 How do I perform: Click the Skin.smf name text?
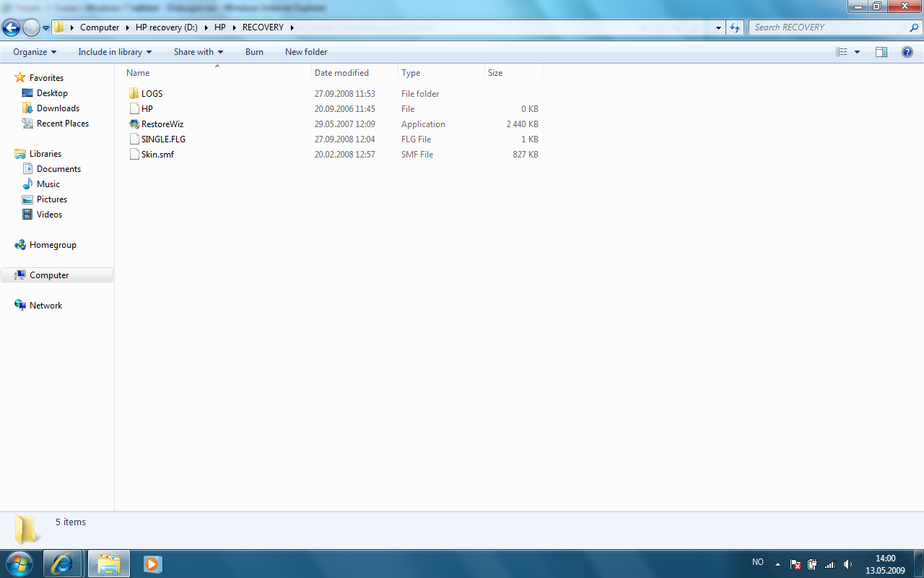point(157,155)
